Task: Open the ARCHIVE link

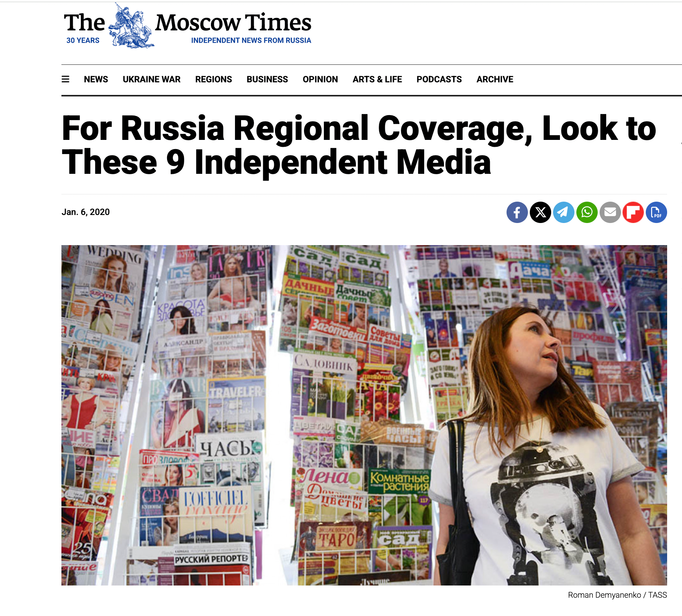Action: [x=495, y=79]
